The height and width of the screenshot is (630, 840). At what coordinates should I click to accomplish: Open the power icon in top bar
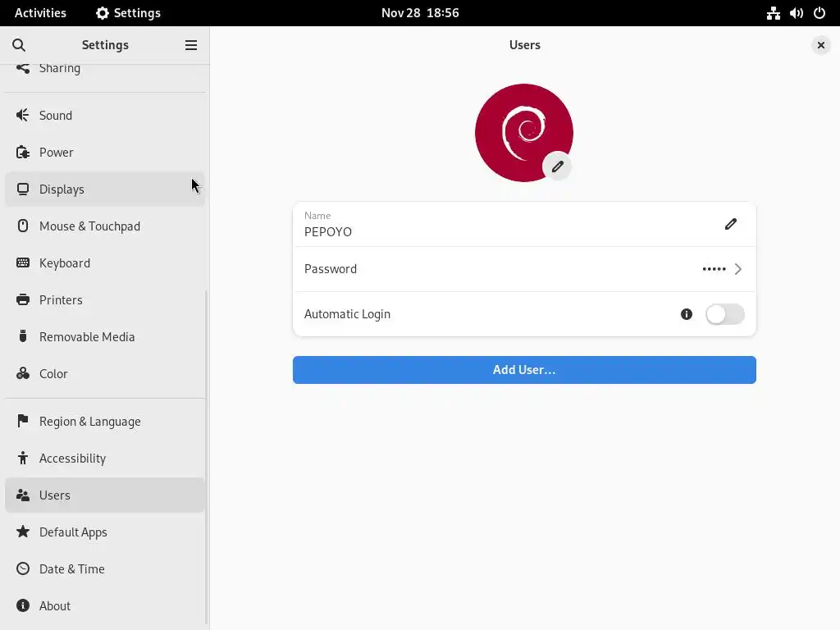819,13
